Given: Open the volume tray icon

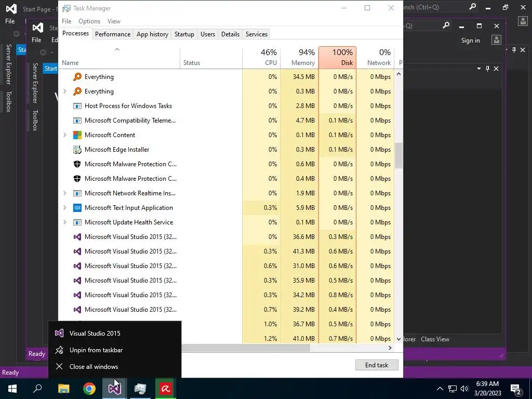Looking at the screenshot, I should [464, 389].
